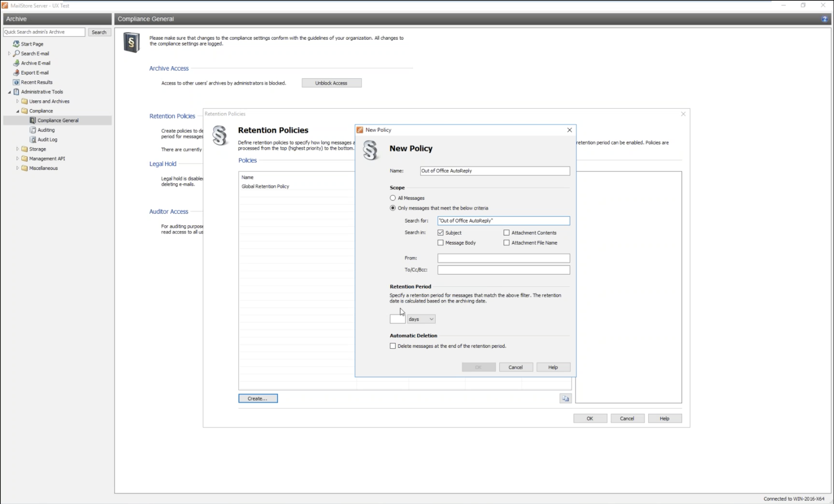The height and width of the screenshot is (504, 834).
Task: Click the Search for text field
Action: coord(504,221)
